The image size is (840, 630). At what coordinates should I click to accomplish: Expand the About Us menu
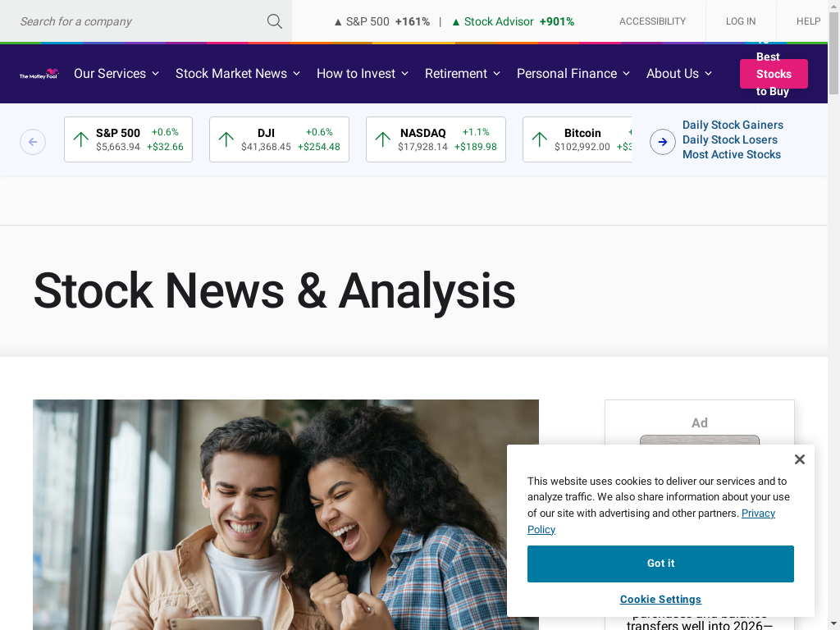679,73
